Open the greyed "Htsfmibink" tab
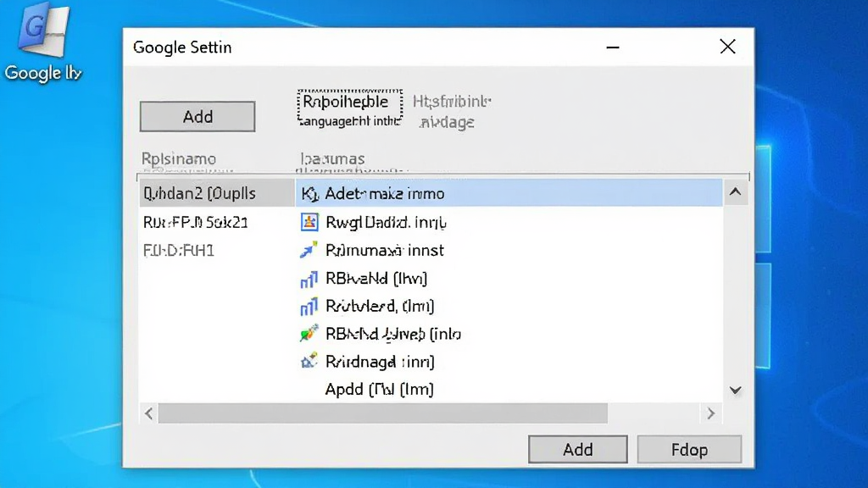Viewport: 868px width, 488px height. (x=451, y=111)
